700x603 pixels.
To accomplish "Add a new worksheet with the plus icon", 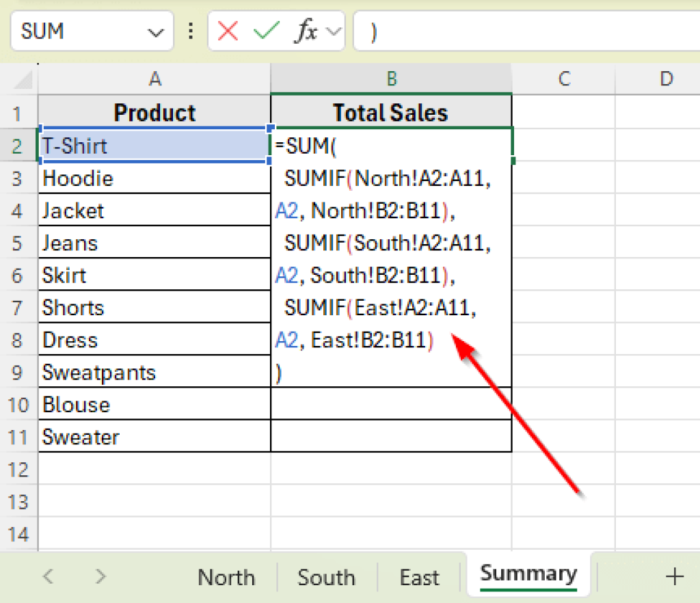I will click(x=674, y=577).
